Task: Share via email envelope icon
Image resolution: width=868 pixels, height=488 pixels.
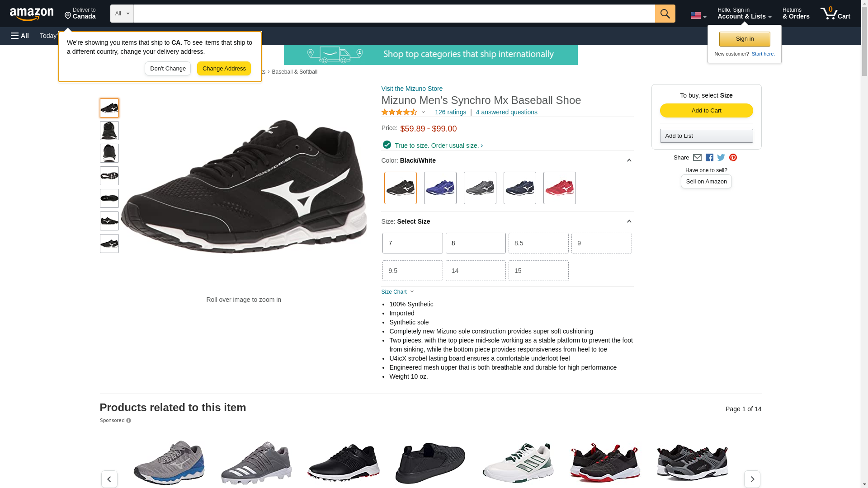Action: (x=697, y=158)
